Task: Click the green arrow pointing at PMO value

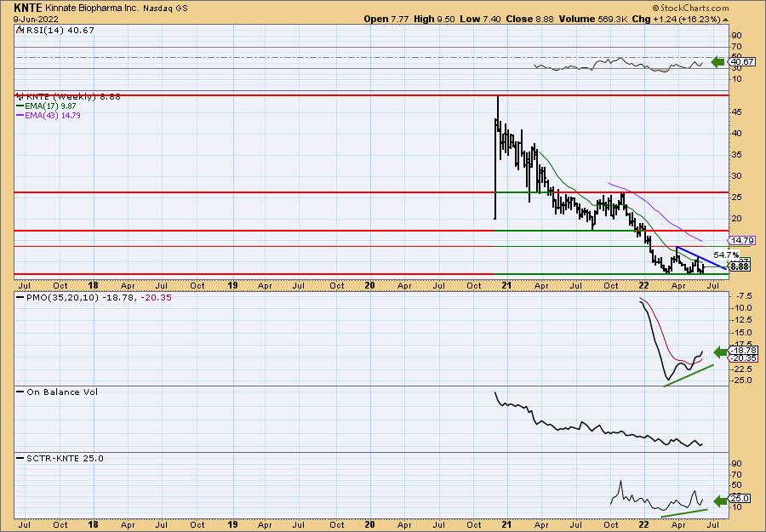Action: point(720,352)
